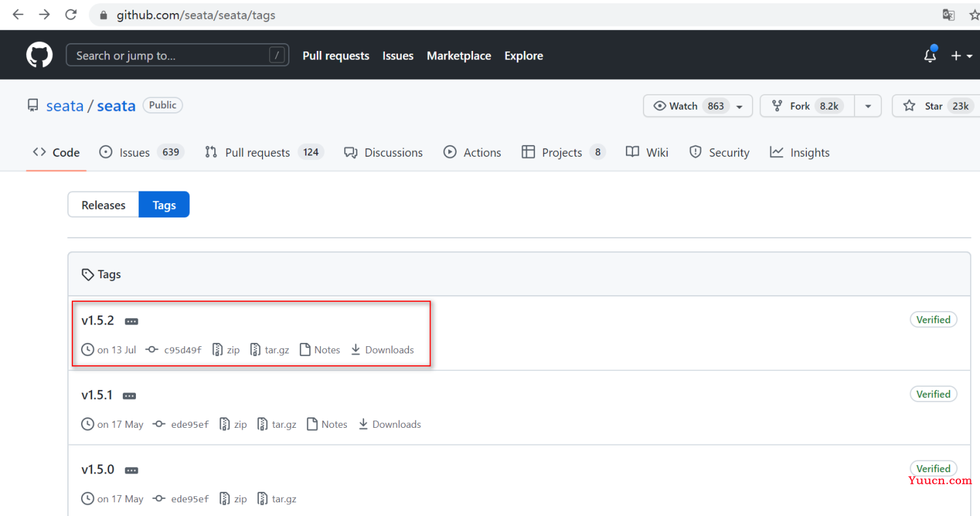Open Pull requests in the top header
980x516 pixels.
pos(336,56)
